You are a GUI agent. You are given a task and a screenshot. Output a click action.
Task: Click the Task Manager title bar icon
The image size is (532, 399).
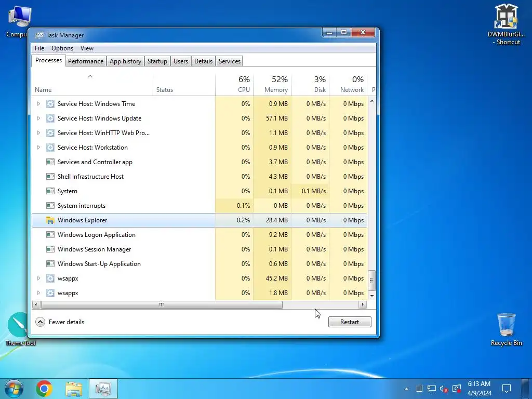[x=39, y=35]
